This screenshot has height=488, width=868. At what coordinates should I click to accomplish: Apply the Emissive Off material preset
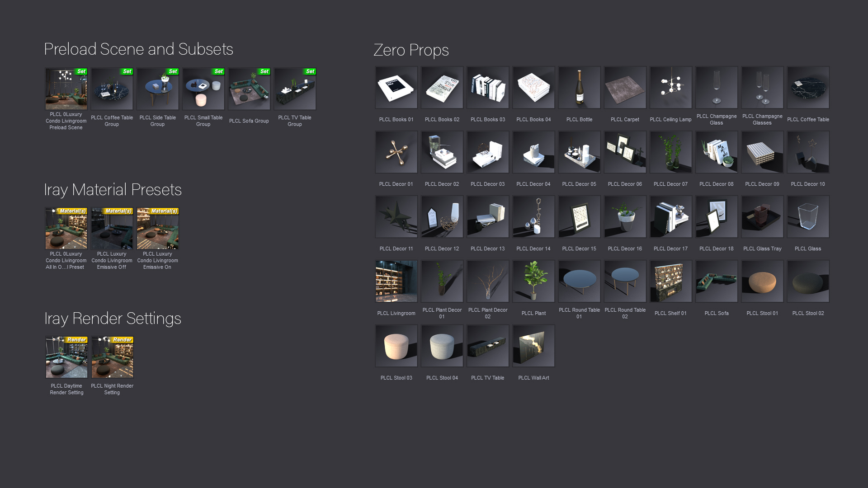[x=112, y=229]
